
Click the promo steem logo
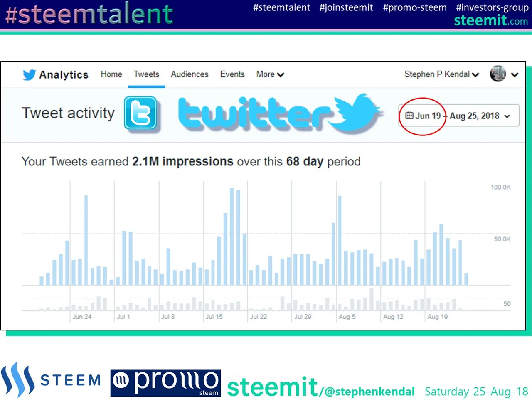[x=165, y=383]
